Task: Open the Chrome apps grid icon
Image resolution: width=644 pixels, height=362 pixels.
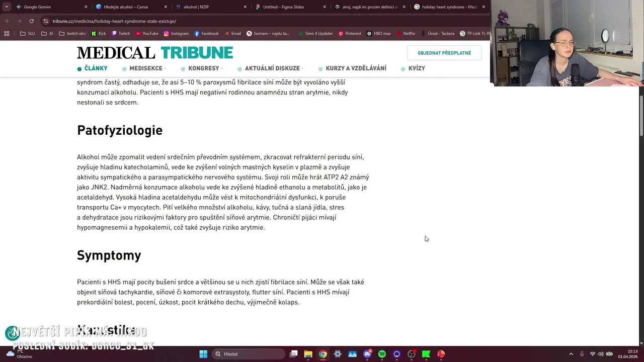Action: 7,34
